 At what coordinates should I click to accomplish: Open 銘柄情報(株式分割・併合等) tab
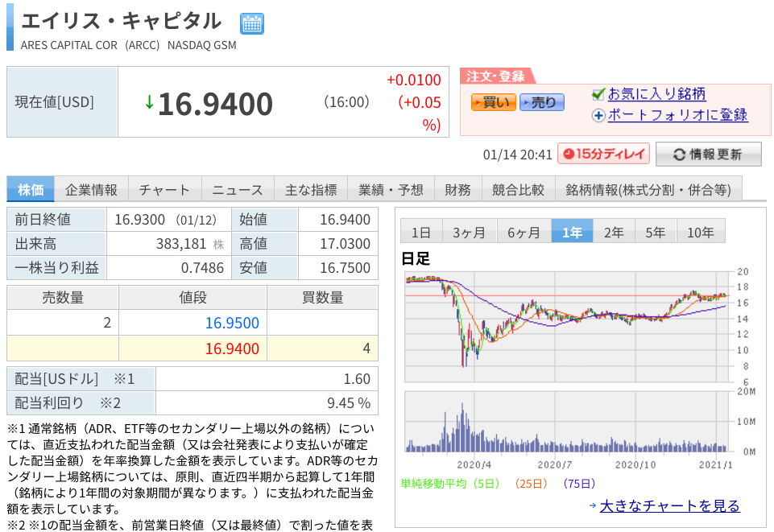648,189
